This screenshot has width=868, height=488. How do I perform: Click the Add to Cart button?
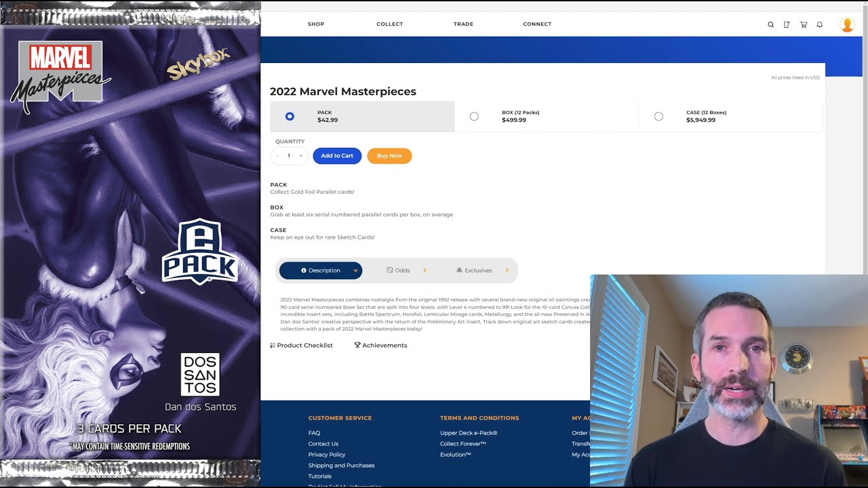coord(337,156)
